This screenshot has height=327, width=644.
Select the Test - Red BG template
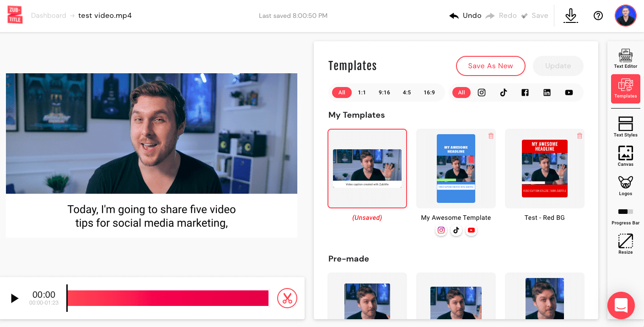pyautogui.click(x=545, y=169)
